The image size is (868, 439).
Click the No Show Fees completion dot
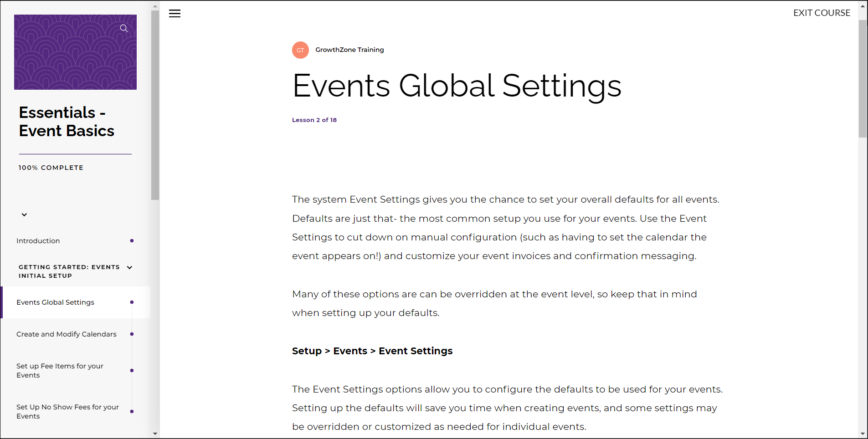pyautogui.click(x=132, y=412)
